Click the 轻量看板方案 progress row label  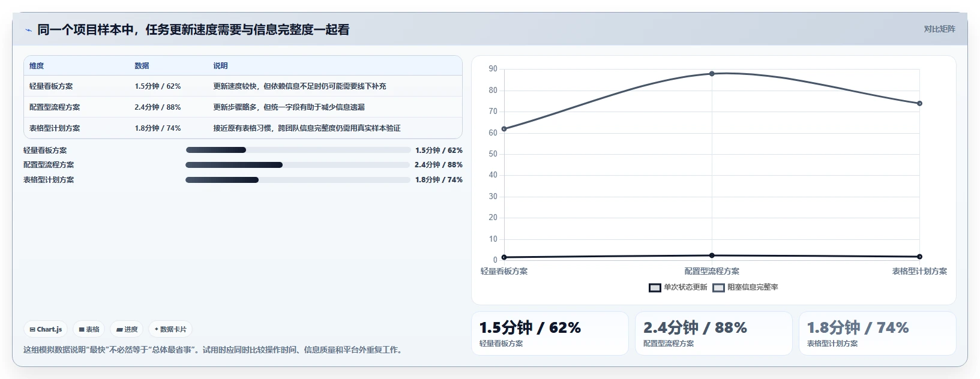click(x=45, y=151)
